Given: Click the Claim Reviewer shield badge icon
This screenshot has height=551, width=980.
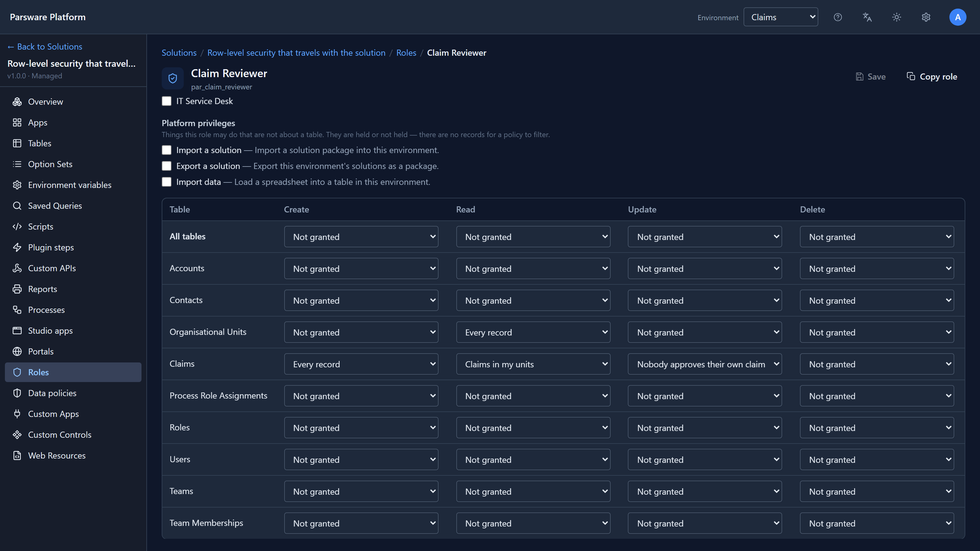Looking at the screenshot, I should [173, 78].
